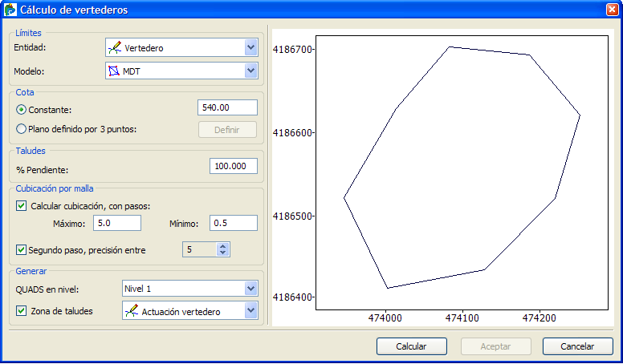This screenshot has width=623, height=364.
Task: Open the Entidad dropdown arrow
Action: (250, 48)
